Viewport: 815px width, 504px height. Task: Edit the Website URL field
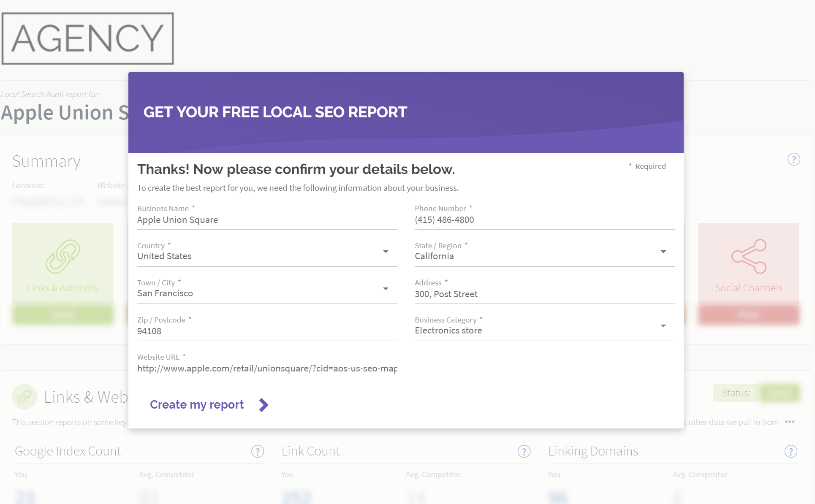click(267, 369)
